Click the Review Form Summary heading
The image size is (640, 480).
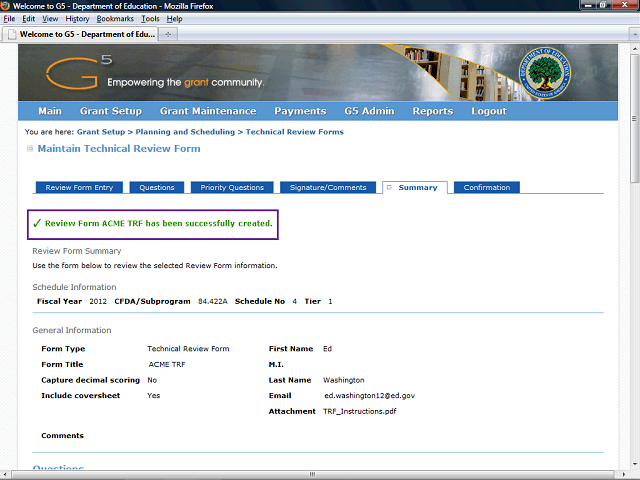tap(77, 251)
